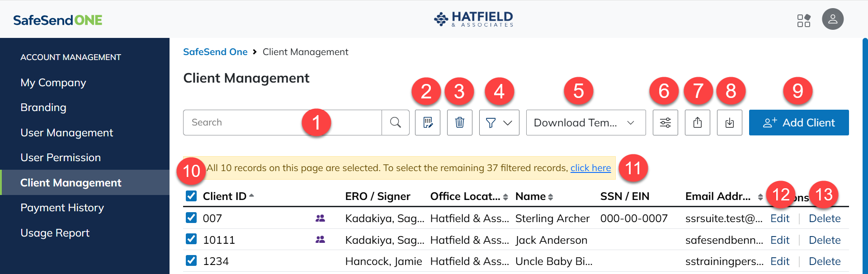Uncheck the select-all Client ID checkbox
This screenshot has height=274, width=868.
coord(191,196)
